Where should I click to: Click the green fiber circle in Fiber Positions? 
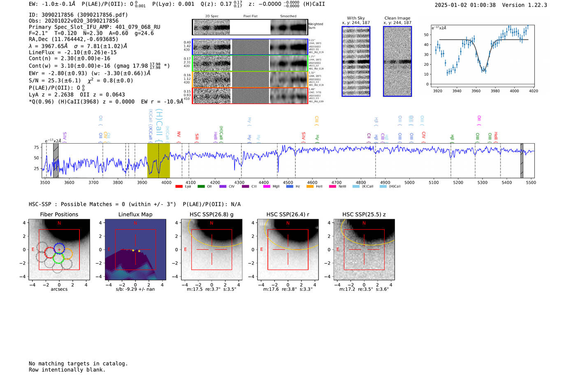click(58, 258)
